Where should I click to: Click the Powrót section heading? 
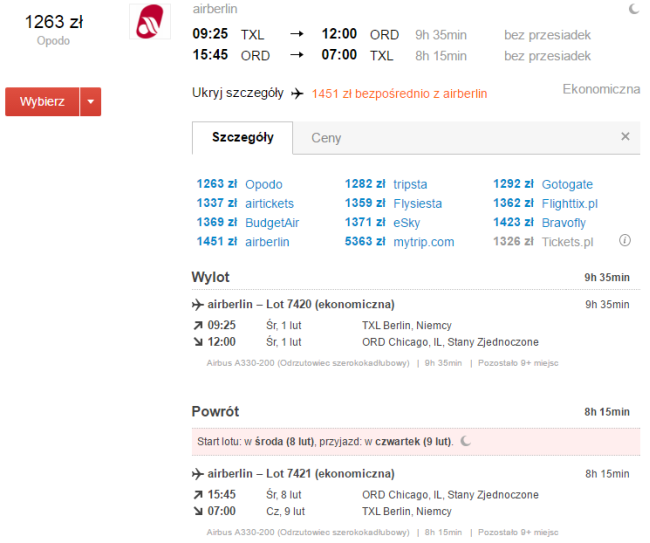click(215, 412)
